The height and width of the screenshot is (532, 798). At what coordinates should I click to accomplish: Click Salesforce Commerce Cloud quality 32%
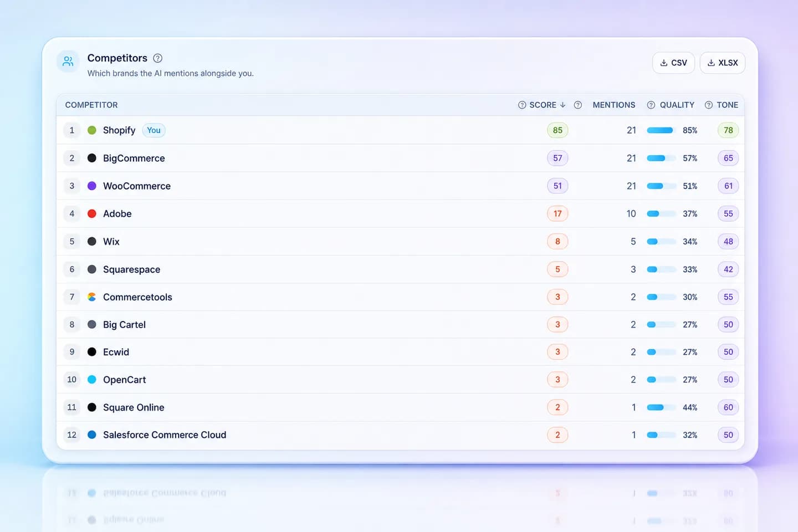click(x=690, y=435)
